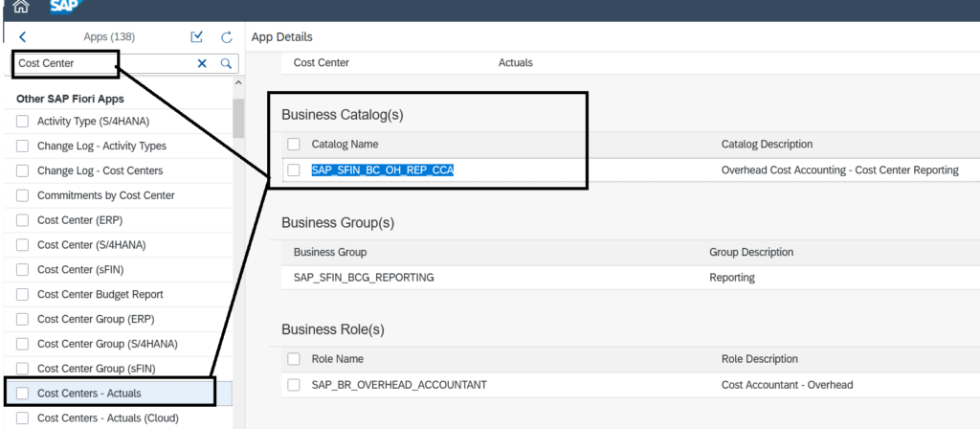Click business group SAP_SFIN_BCG_REPORTING
Image resolution: width=980 pixels, height=429 pixels.
[364, 277]
